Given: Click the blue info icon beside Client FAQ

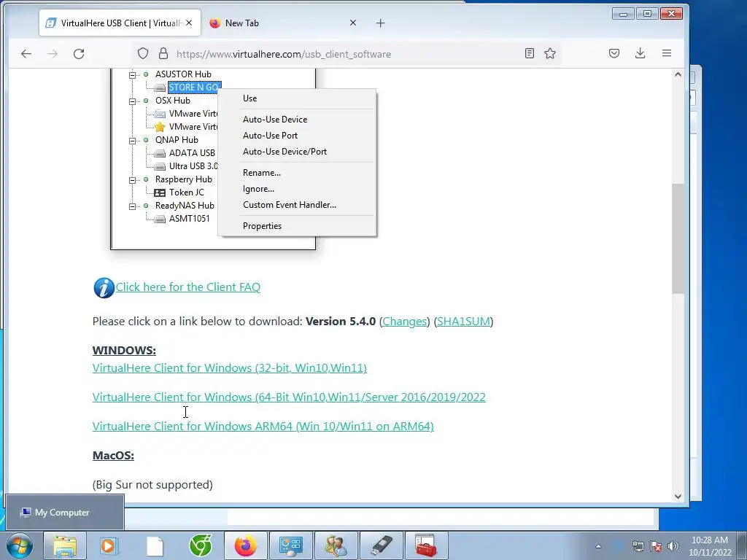Looking at the screenshot, I should pyautogui.click(x=104, y=288).
